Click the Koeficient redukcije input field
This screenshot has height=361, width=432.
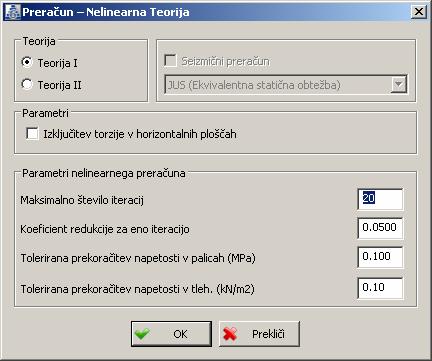(x=380, y=228)
